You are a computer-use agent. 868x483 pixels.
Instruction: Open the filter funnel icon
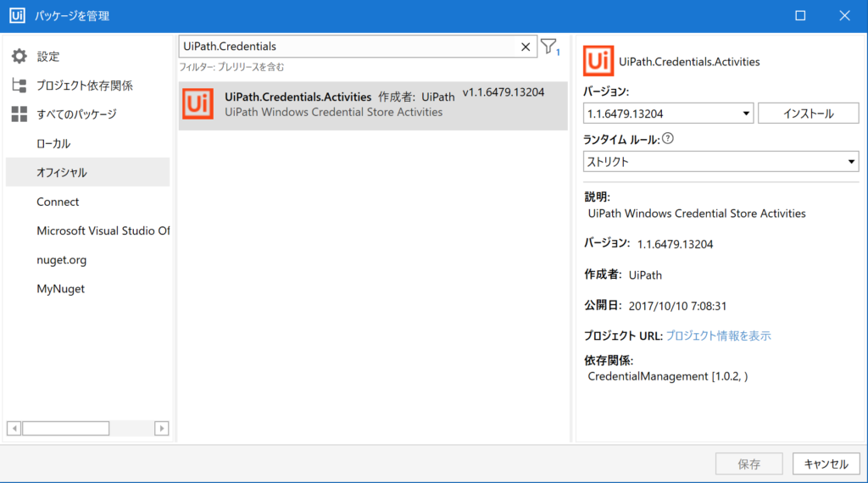550,47
